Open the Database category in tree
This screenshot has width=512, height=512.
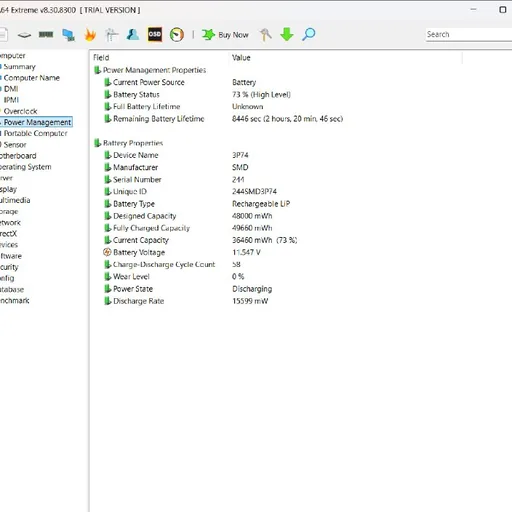point(12,289)
